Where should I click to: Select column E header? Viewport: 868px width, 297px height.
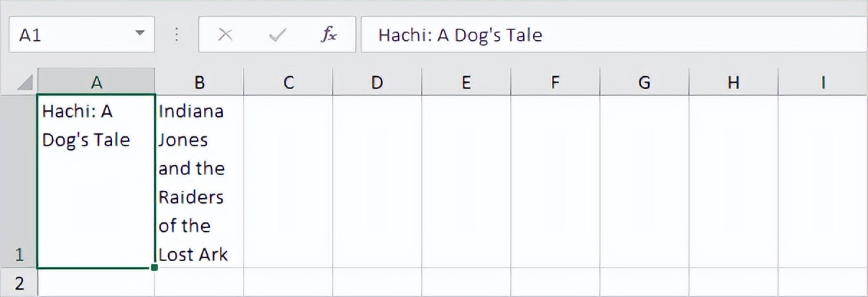click(x=466, y=83)
